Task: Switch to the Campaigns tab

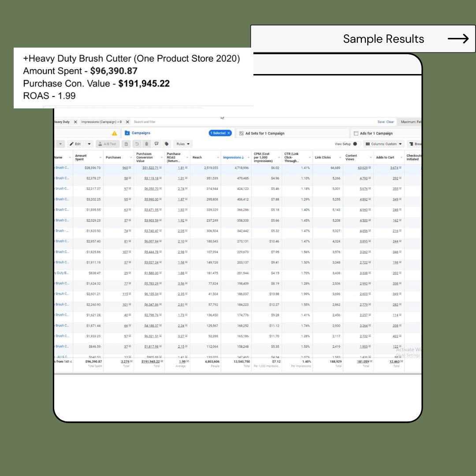Action: pyautogui.click(x=141, y=133)
